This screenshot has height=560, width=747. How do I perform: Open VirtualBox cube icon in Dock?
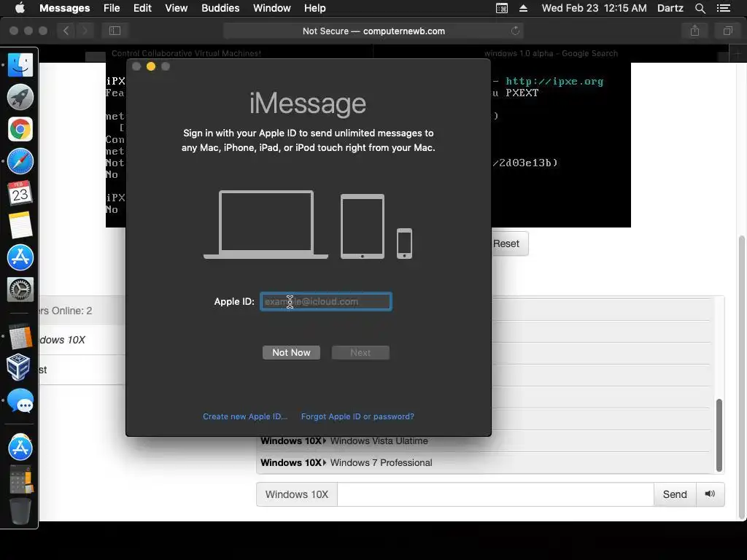pyautogui.click(x=19, y=367)
